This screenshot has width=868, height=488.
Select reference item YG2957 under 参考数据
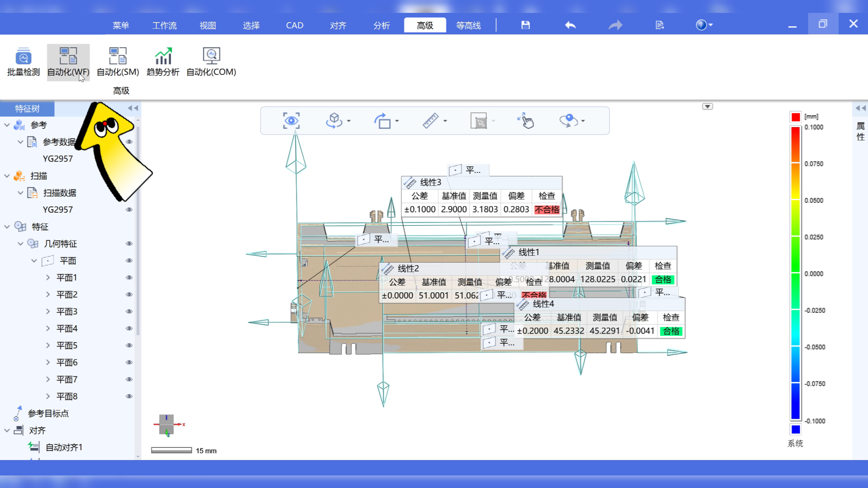pos(58,159)
